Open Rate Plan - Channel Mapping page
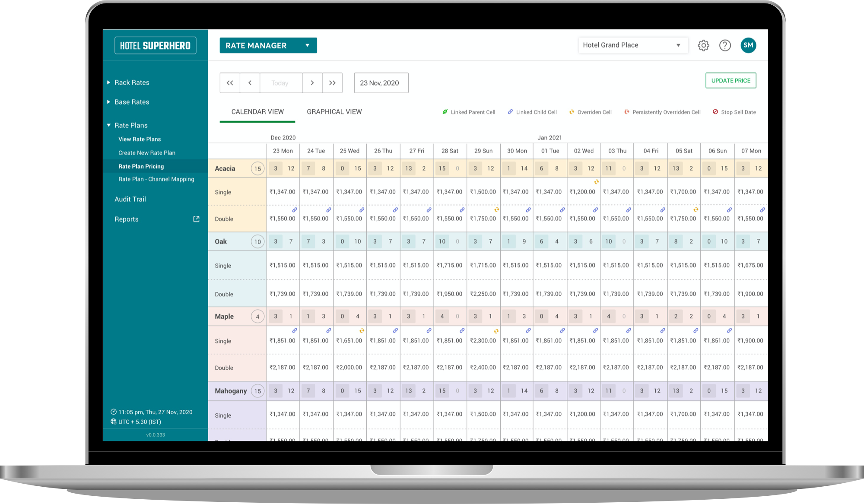Image resolution: width=864 pixels, height=504 pixels. point(156,179)
